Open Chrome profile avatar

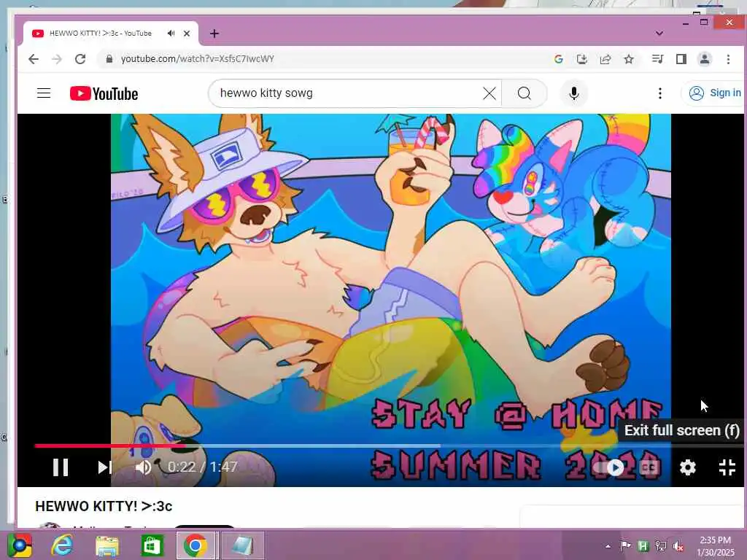point(705,59)
